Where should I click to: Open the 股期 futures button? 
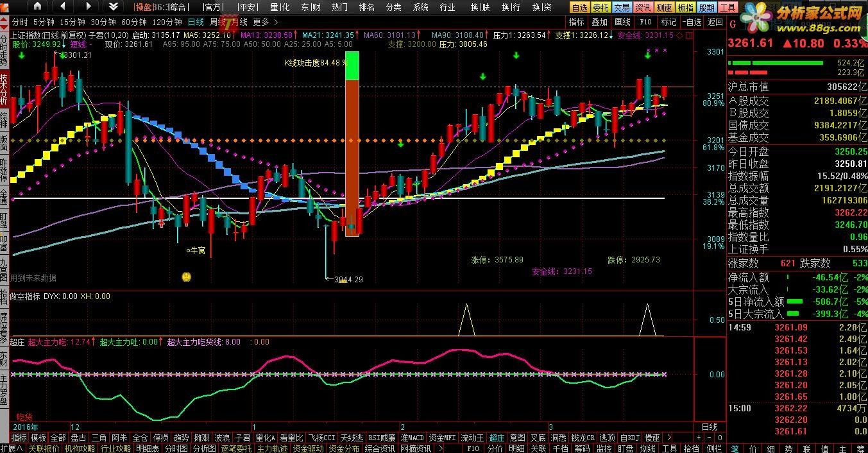pos(706,7)
